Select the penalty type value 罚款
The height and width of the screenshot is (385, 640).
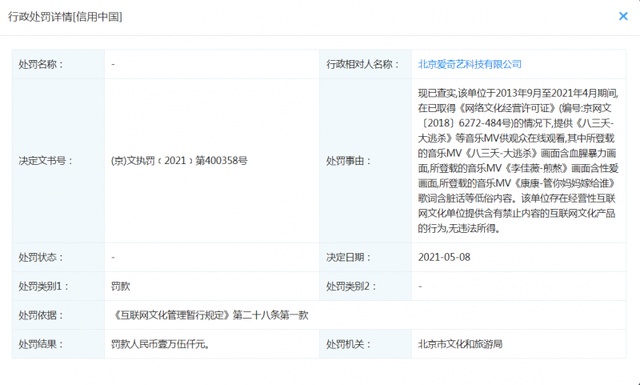(x=120, y=286)
